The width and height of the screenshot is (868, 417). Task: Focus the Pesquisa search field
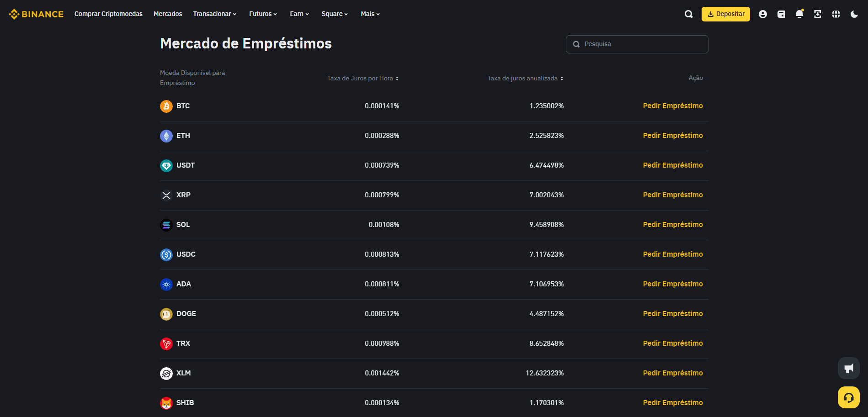pos(637,44)
